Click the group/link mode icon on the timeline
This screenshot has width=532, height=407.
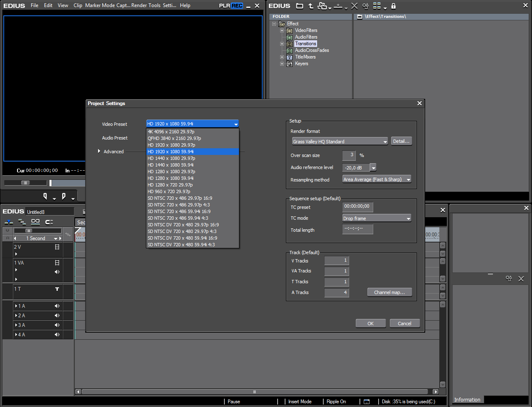(x=35, y=222)
